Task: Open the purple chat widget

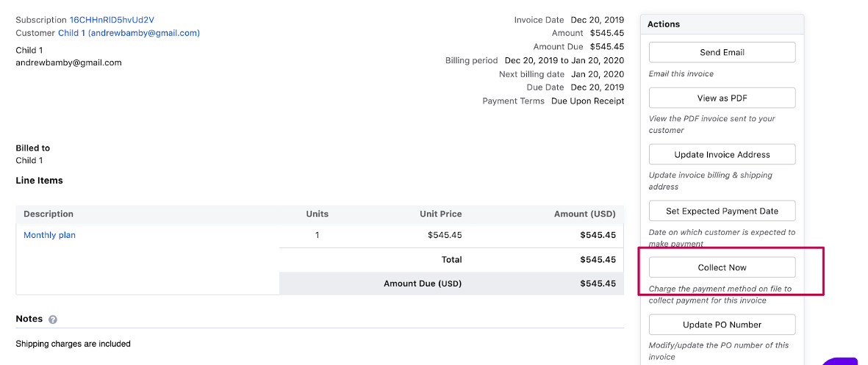Action: coord(840,360)
